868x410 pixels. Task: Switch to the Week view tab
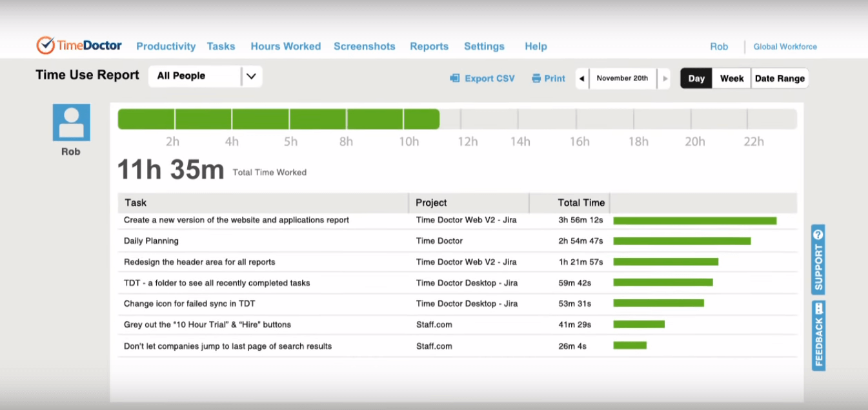(731, 78)
